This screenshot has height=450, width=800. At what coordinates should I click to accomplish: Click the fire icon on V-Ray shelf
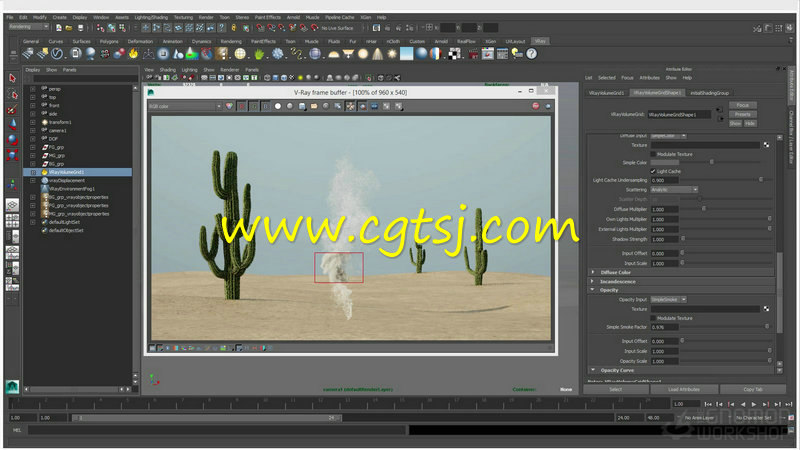tap(133, 54)
